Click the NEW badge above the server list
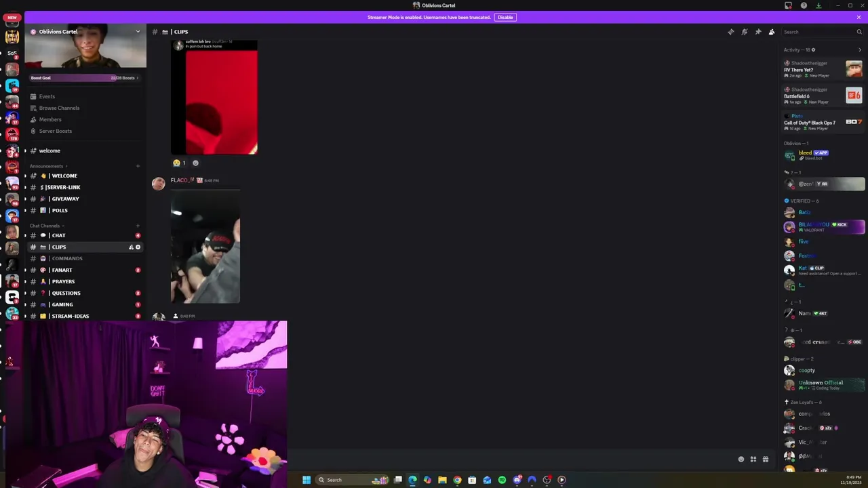Image resolution: width=868 pixels, height=488 pixels. tap(12, 18)
